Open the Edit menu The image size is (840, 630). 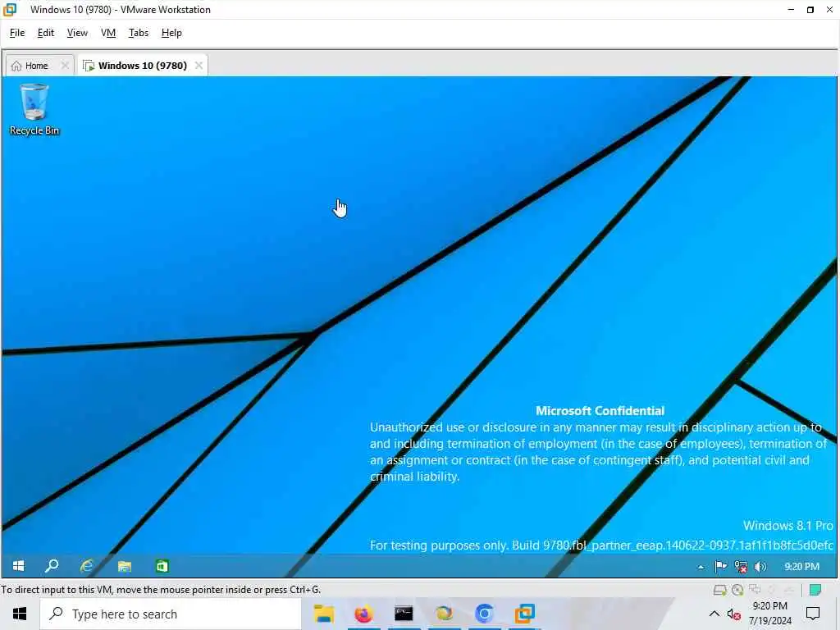(46, 33)
